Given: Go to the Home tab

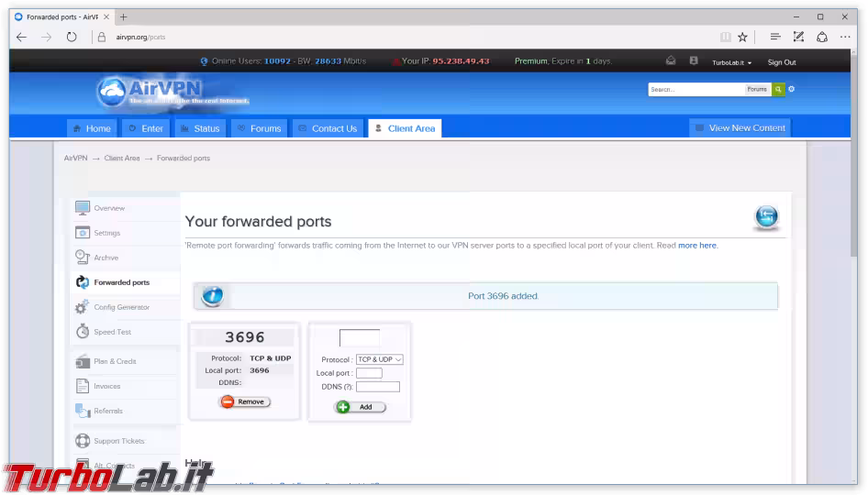Looking at the screenshot, I should [x=92, y=128].
